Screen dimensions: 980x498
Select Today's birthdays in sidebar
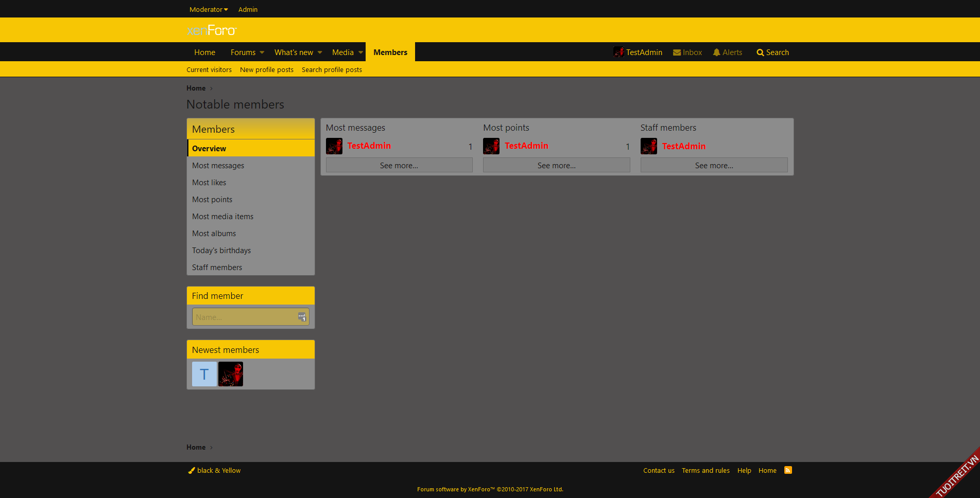click(221, 251)
